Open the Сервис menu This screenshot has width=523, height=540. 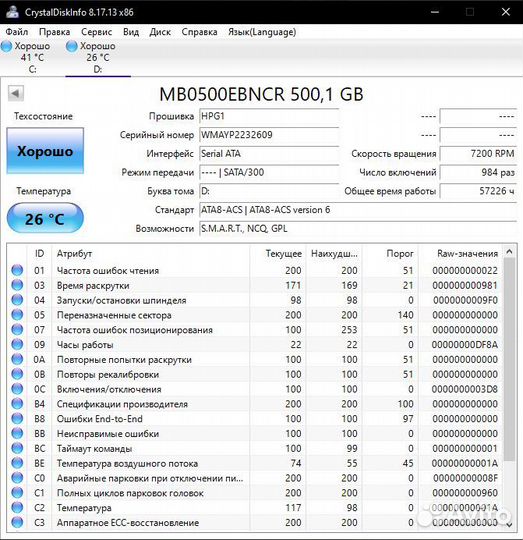[x=96, y=32]
